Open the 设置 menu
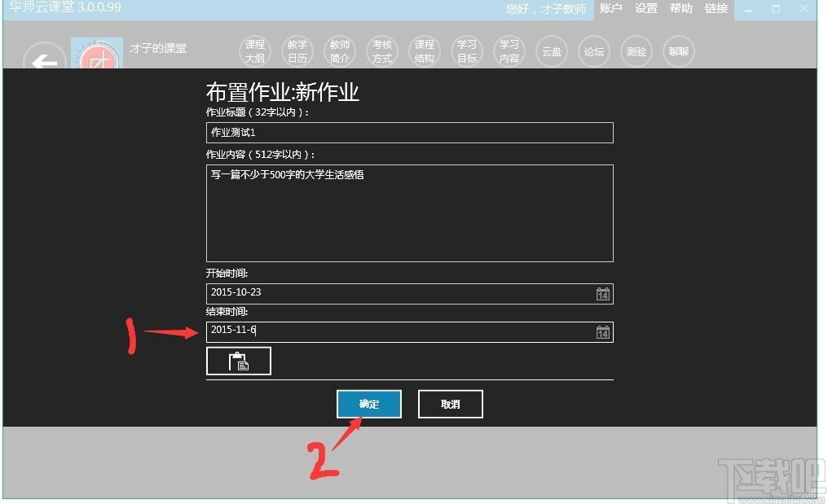This screenshot has height=504, width=828. click(646, 8)
